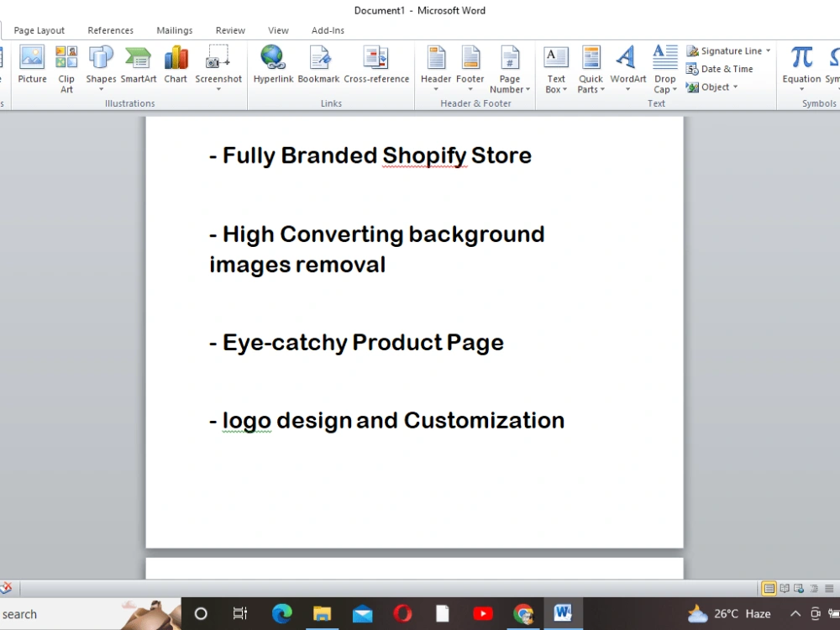Insert a Hyperlink
The image size is (840, 630).
(273, 65)
